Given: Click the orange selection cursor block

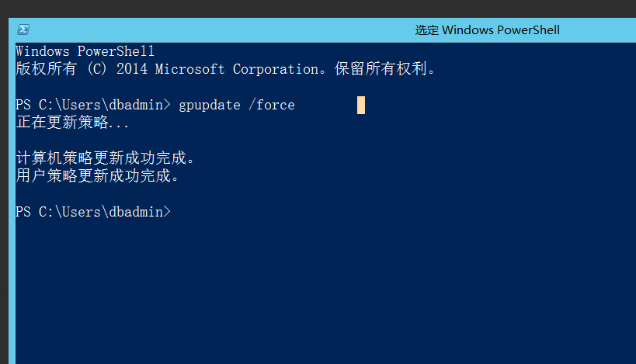Looking at the screenshot, I should click(361, 106).
